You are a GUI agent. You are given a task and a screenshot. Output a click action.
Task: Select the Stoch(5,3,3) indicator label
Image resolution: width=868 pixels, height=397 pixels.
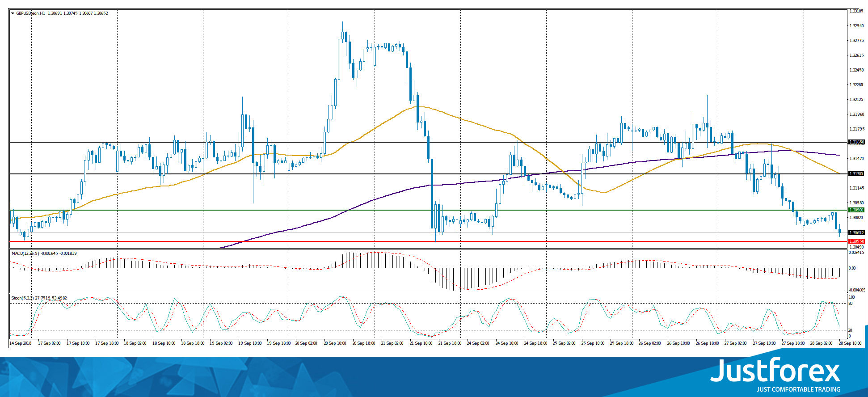click(x=22, y=298)
